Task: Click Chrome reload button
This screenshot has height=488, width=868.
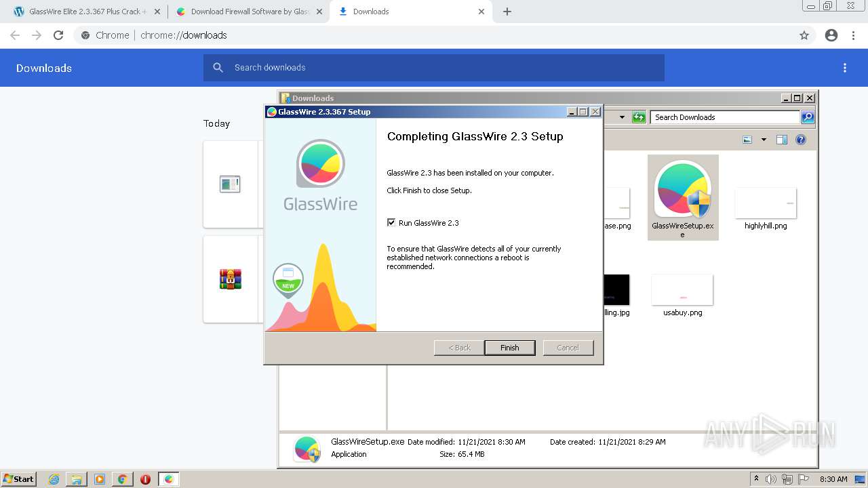Action: pyautogui.click(x=58, y=35)
